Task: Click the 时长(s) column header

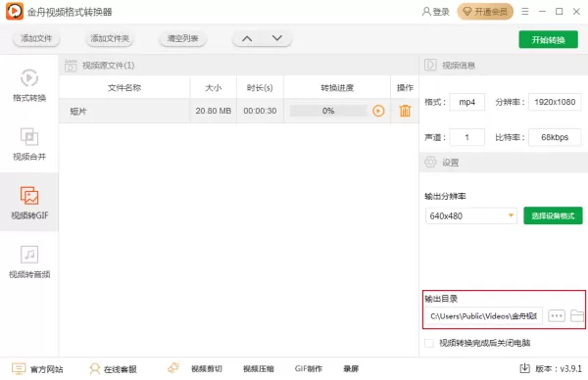Action: [x=260, y=88]
